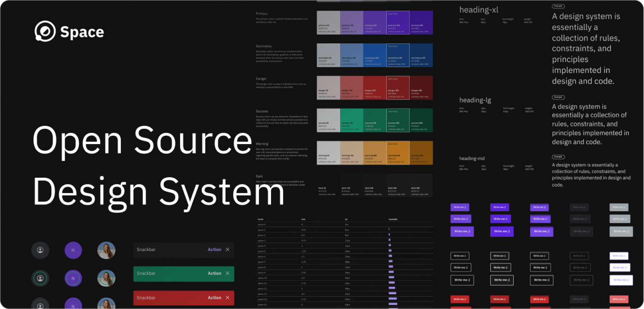Screen dimensions: 644x309
Task: Choose the secondary-100 swatch
Action: tap(352, 55)
